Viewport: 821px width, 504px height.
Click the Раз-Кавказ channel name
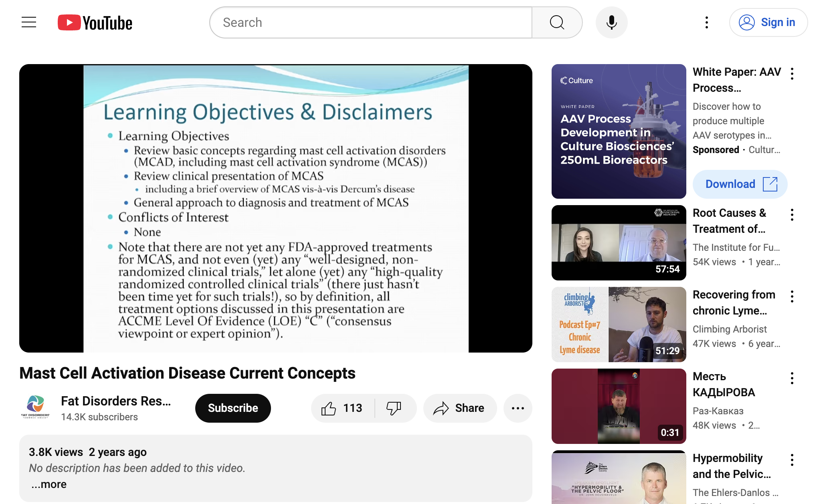(x=718, y=411)
